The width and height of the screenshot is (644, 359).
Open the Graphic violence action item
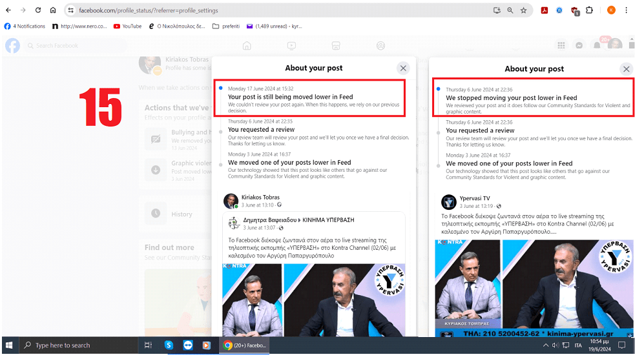point(178,170)
